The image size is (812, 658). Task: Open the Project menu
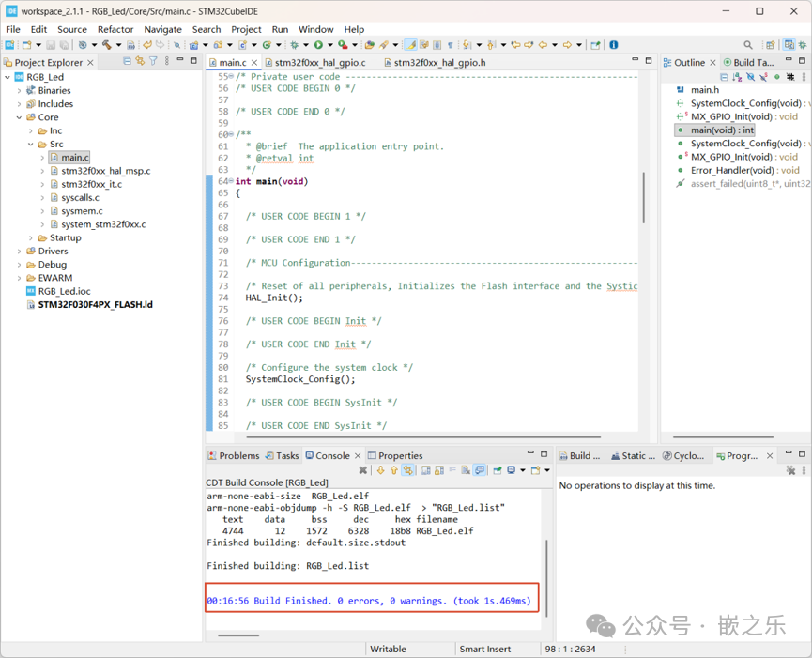pyautogui.click(x=246, y=29)
